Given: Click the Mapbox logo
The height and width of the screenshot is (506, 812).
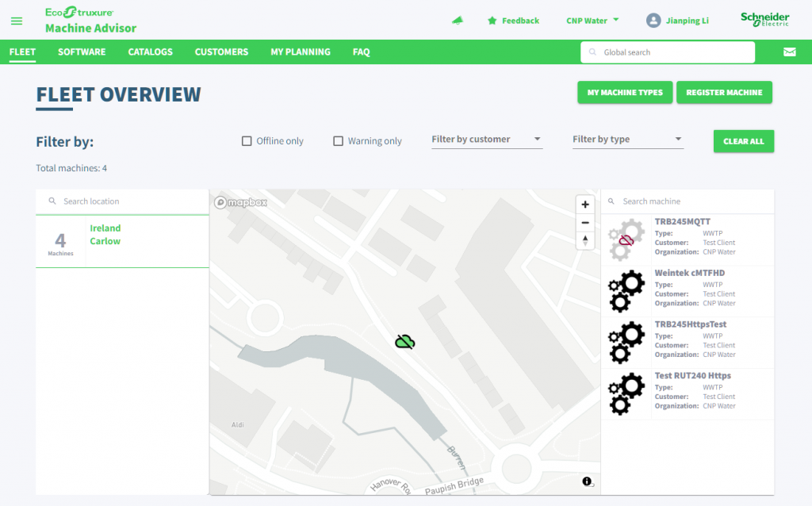Looking at the screenshot, I should click(241, 202).
